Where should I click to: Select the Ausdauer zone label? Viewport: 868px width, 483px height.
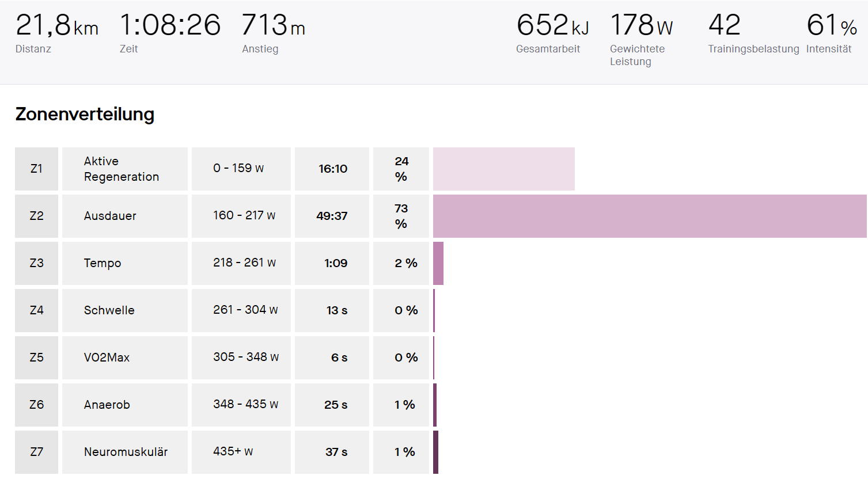point(110,216)
